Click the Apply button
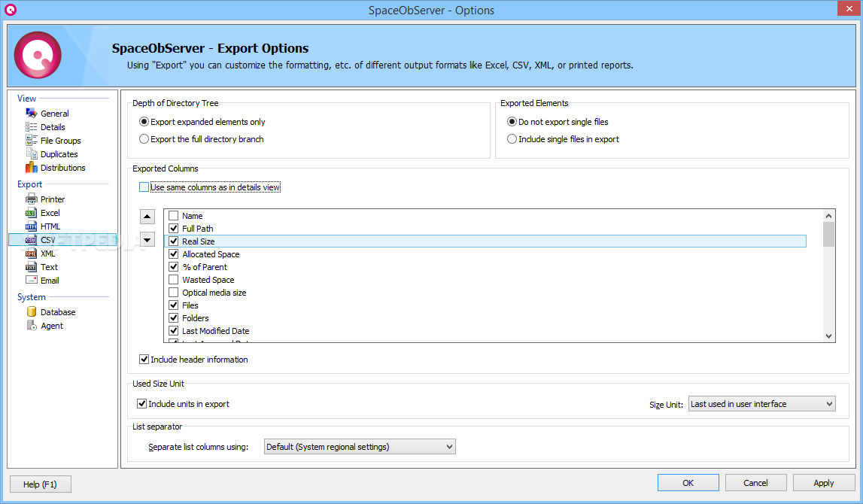863x504 pixels. click(x=823, y=482)
